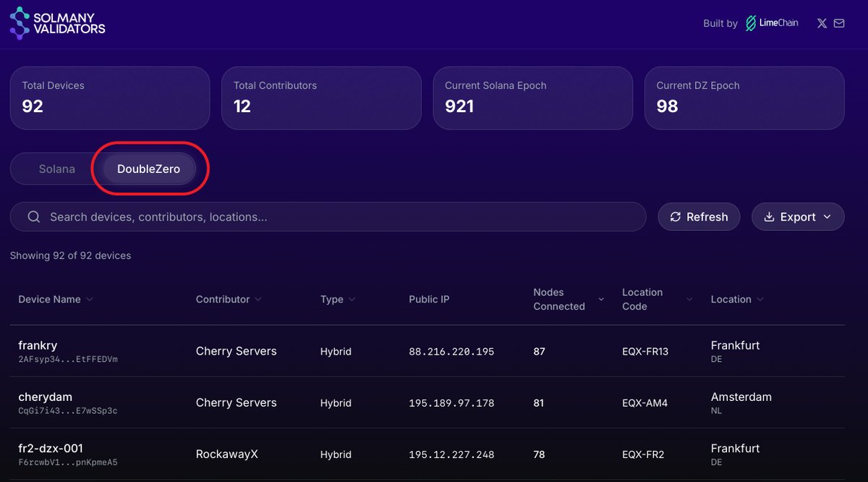This screenshot has height=482, width=868.
Task: Switch to the Solana tab
Action: pos(56,169)
